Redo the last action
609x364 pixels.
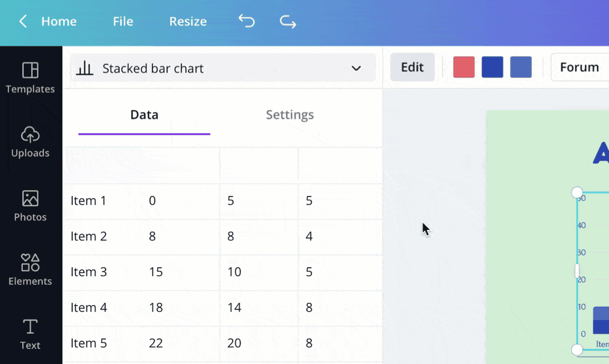(287, 21)
